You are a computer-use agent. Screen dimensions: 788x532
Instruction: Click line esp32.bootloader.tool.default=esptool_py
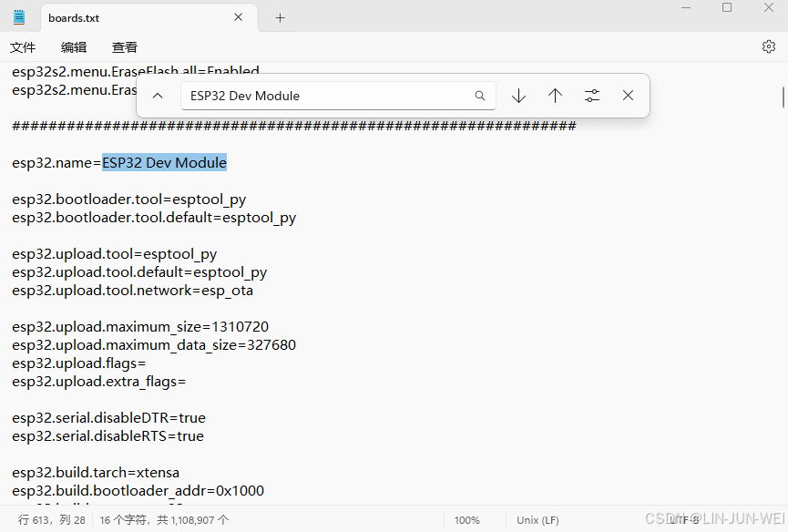[154, 218]
